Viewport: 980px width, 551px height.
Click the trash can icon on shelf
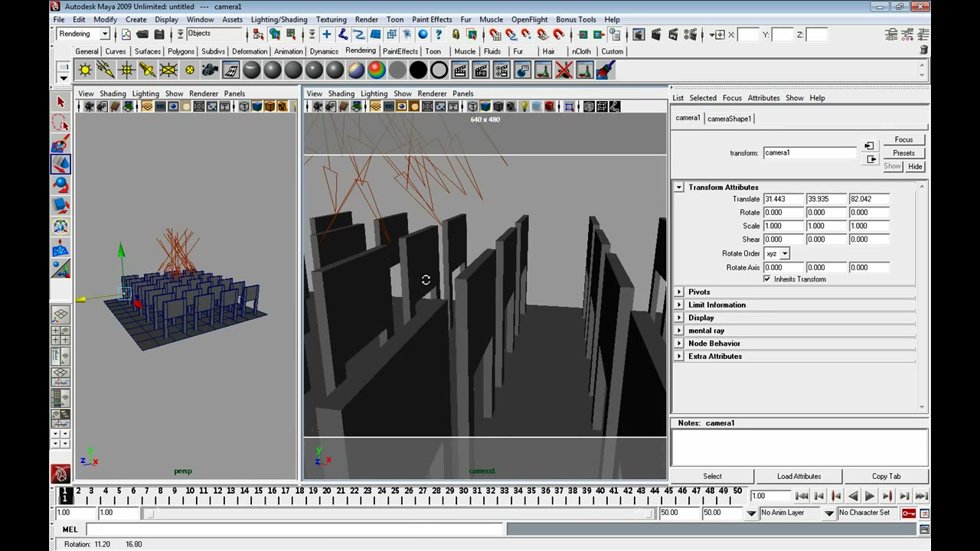[924, 50]
